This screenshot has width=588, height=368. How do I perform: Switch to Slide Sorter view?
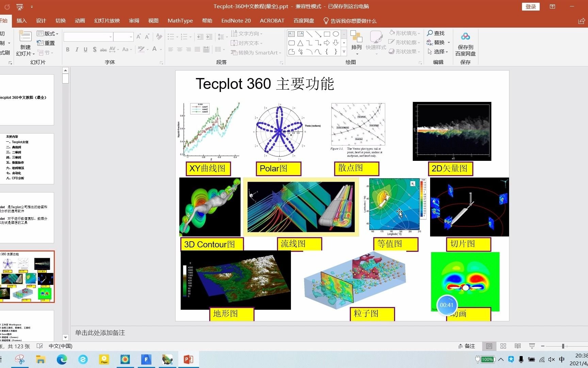pos(503,346)
